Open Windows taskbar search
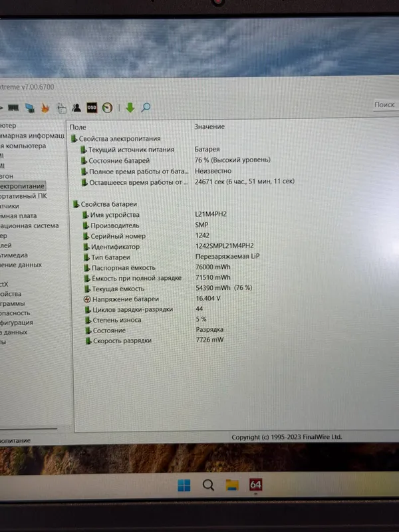399x532 pixels. tap(208, 485)
